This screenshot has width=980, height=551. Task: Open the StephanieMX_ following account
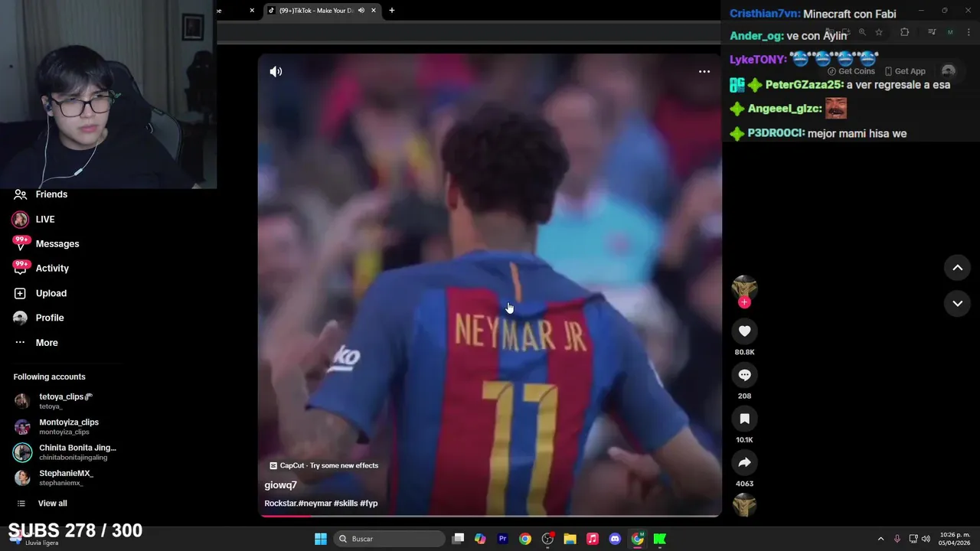[x=65, y=478]
